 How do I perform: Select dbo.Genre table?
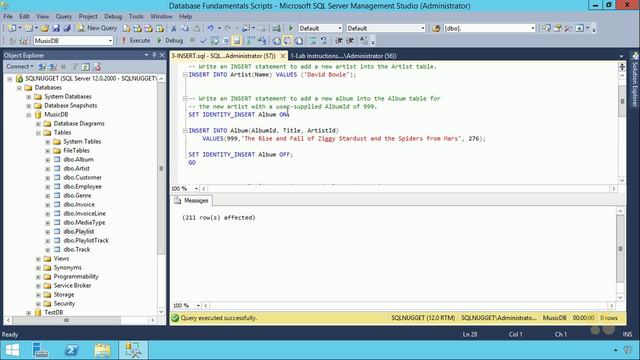(x=77, y=196)
